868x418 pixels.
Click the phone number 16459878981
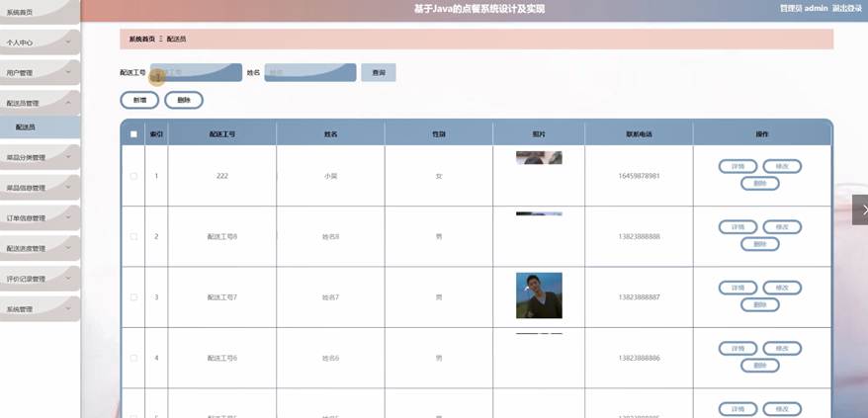click(639, 176)
